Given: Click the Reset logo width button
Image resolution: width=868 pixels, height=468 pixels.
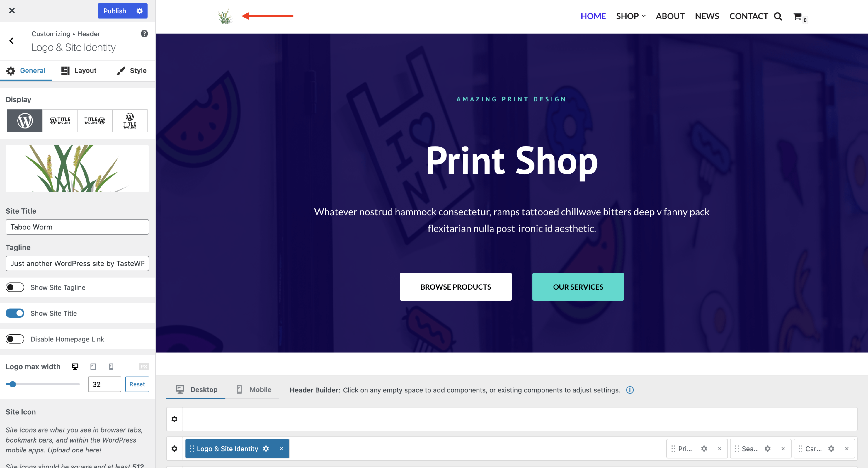Looking at the screenshot, I should pos(137,384).
